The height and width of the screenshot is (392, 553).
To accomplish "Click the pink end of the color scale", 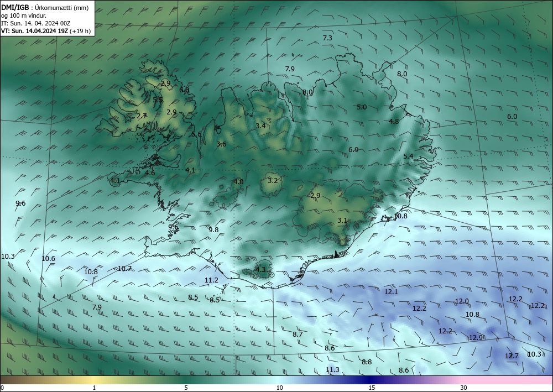I will pyautogui.click(x=508, y=380).
